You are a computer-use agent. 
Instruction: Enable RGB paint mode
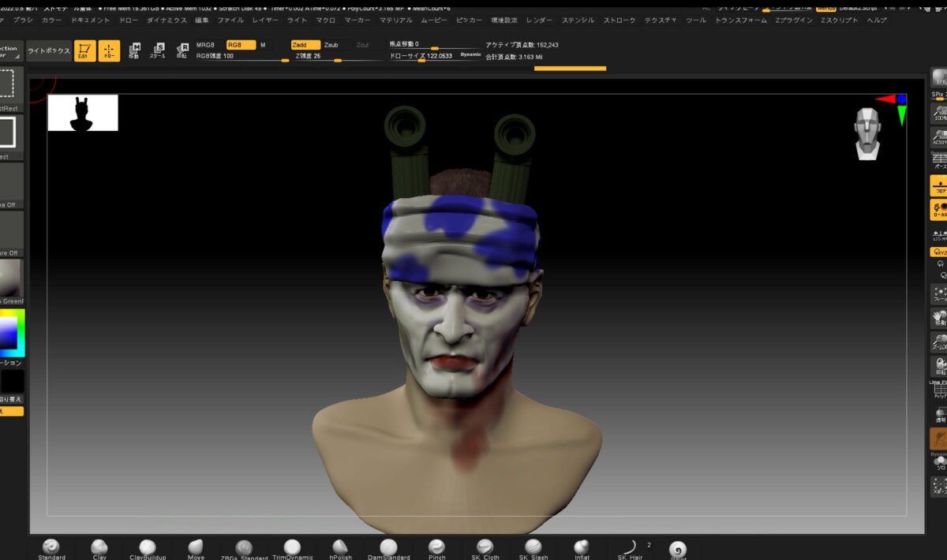pos(241,45)
